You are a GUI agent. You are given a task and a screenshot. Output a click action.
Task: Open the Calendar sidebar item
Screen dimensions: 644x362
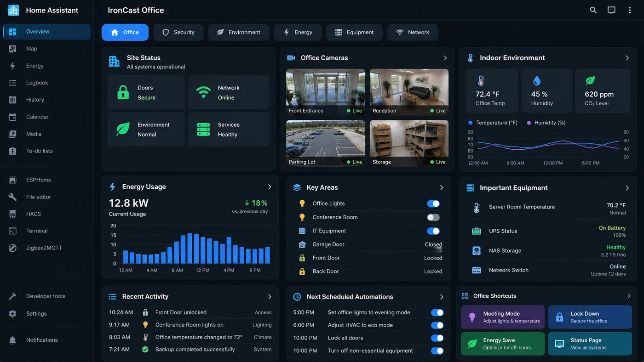click(x=46, y=117)
